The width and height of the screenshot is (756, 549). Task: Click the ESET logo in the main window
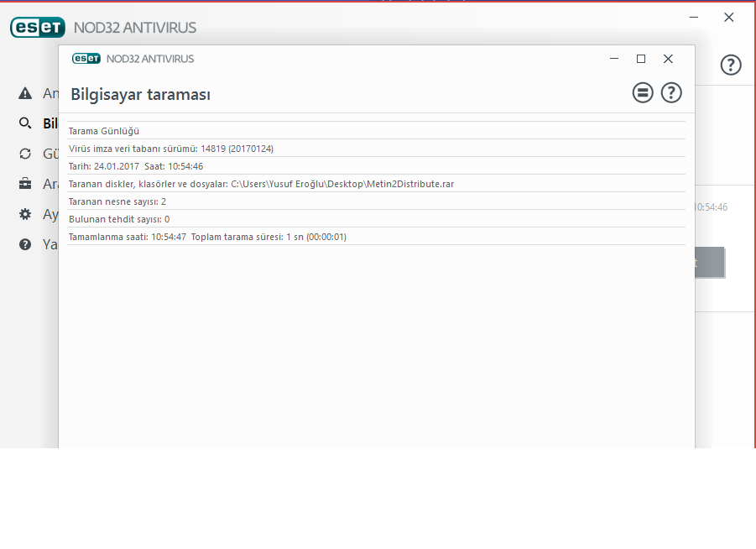click(x=38, y=28)
